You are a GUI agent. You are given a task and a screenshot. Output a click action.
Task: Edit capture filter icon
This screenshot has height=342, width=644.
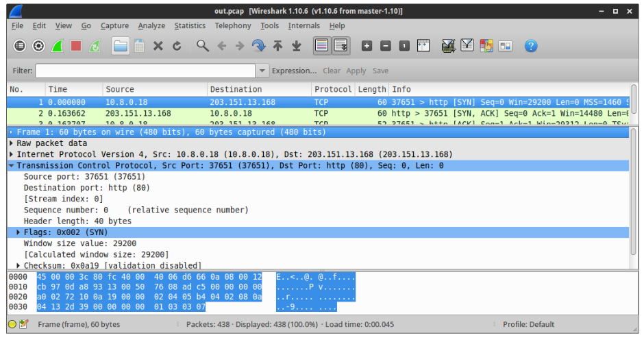[x=448, y=46]
